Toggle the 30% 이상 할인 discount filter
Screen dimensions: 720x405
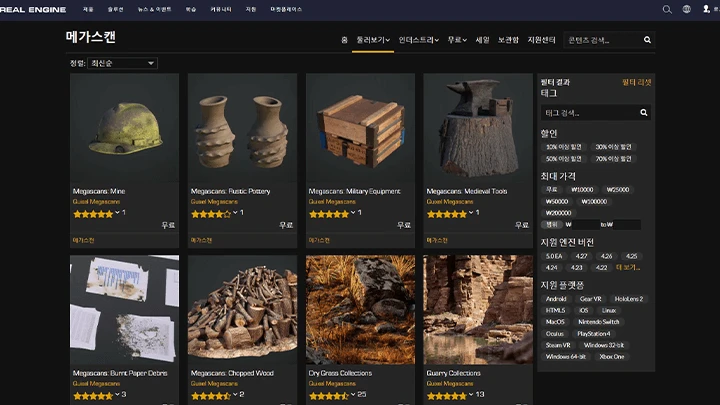[613, 147]
